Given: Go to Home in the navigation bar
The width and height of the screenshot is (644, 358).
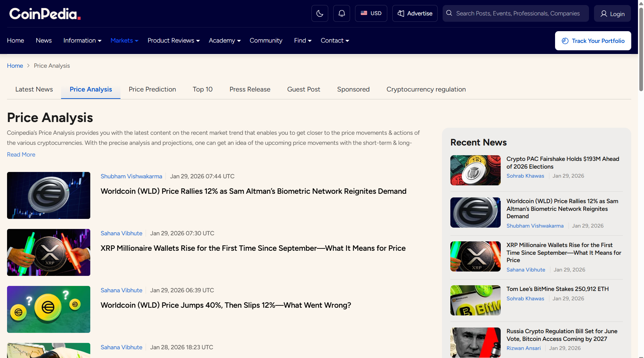Looking at the screenshot, I should 15,41.
